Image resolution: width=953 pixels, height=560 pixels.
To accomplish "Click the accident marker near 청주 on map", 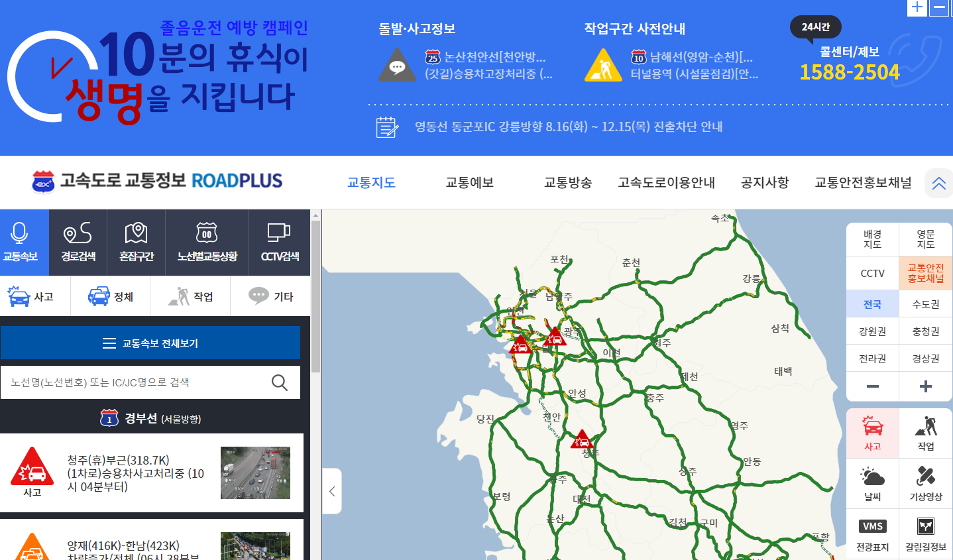I will pos(582,439).
